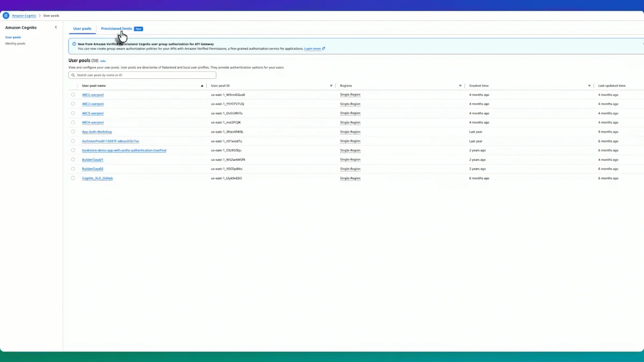Click Single-Region in the ABC3-userpool row
The width and height of the screenshot is (644, 362).
coord(350,113)
